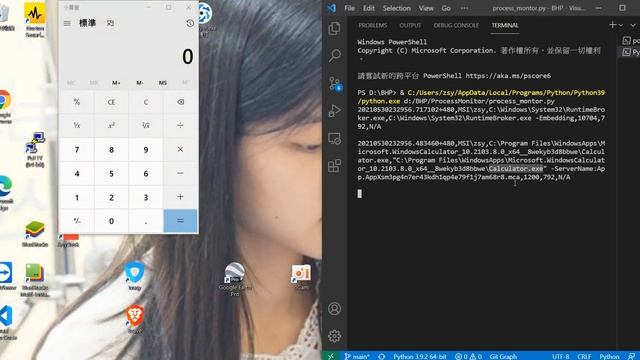Click the MS memory store button
This screenshot has height=360, width=640.
pos(163,83)
